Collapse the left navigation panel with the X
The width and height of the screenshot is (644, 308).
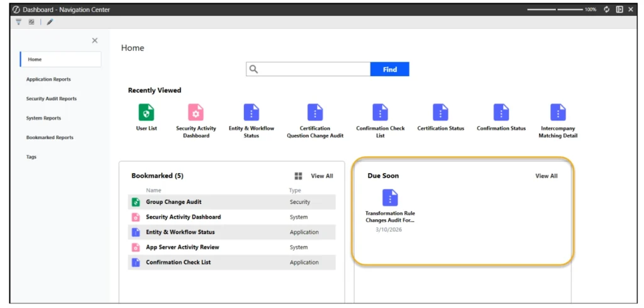click(x=95, y=40)
